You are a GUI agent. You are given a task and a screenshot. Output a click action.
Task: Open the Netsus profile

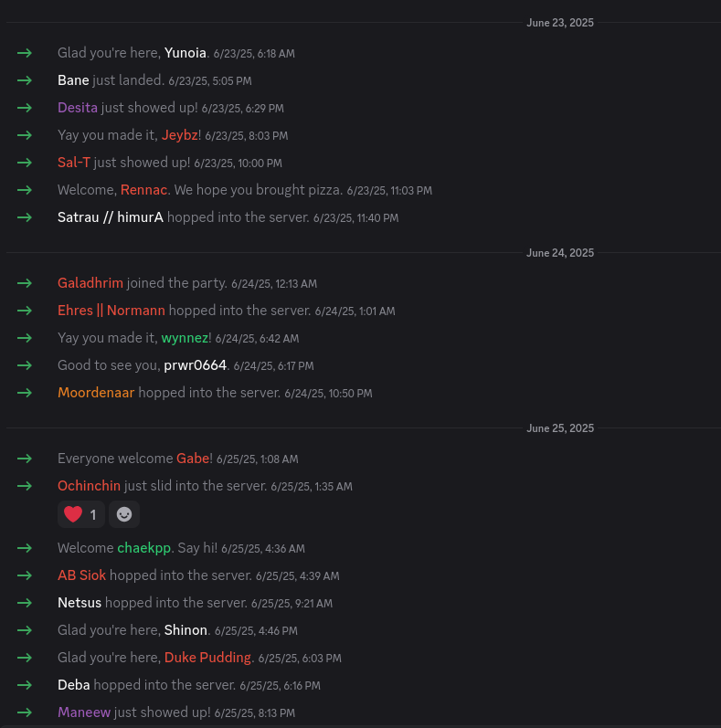[x=80, y=603]
